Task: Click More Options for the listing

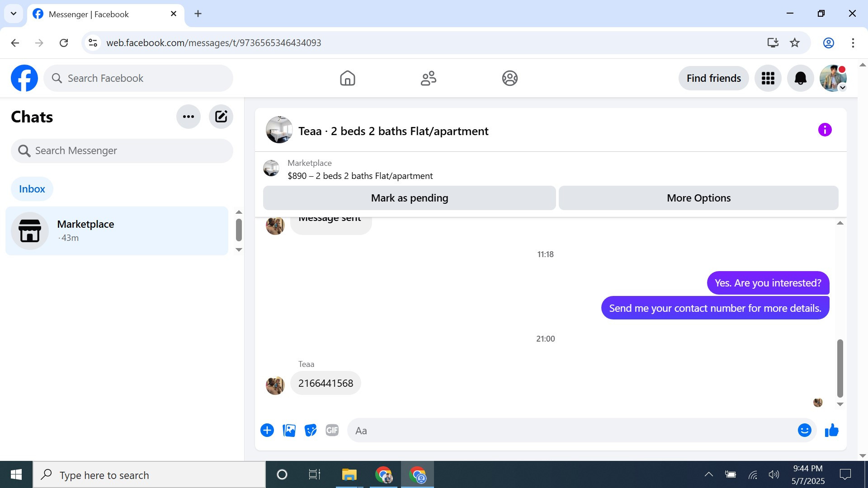Action: tap(698, 198)
